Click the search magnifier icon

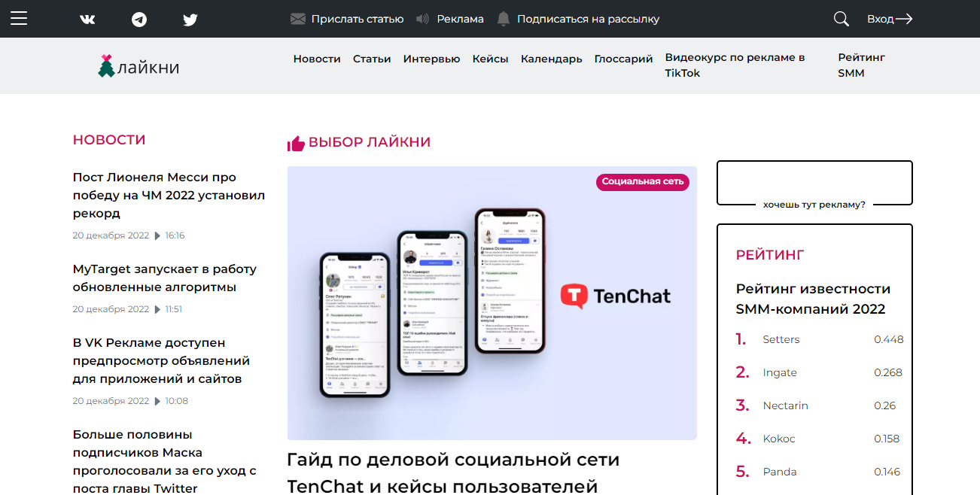point(842,19)
